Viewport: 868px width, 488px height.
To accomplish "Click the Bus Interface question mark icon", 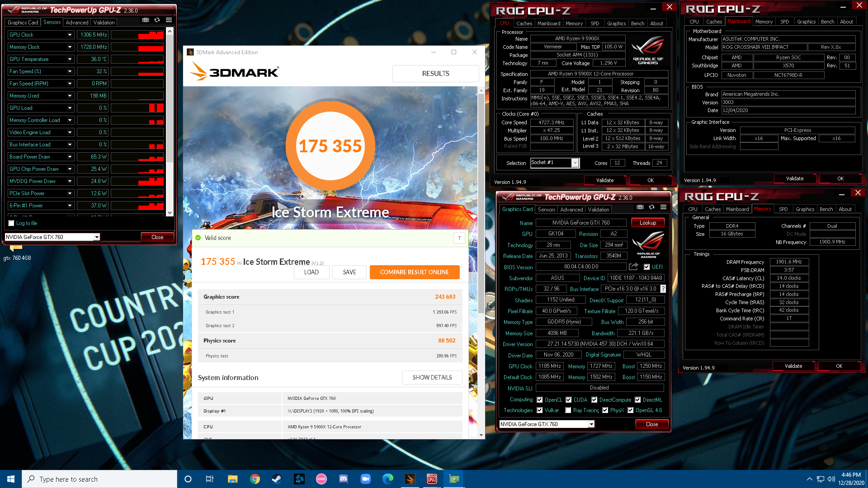I will (663, 289).
